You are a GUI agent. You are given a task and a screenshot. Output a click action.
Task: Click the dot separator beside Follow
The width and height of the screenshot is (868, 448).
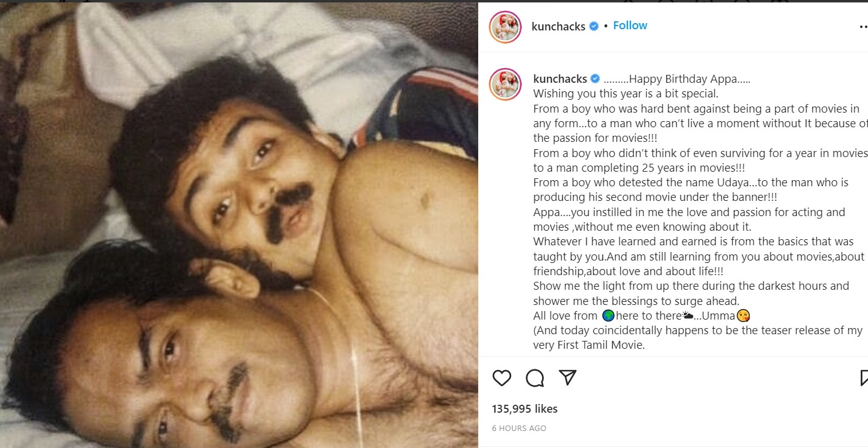click(x=605, y=26)
